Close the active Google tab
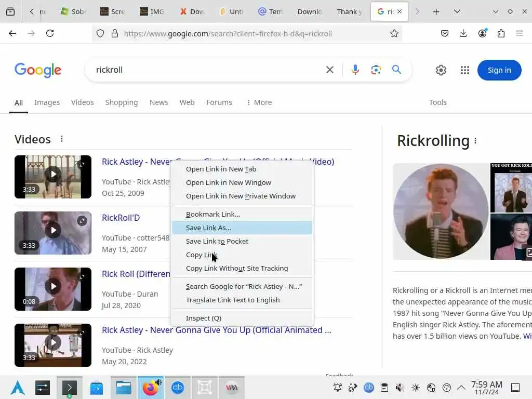532x399 pixels. pos(400,11)
